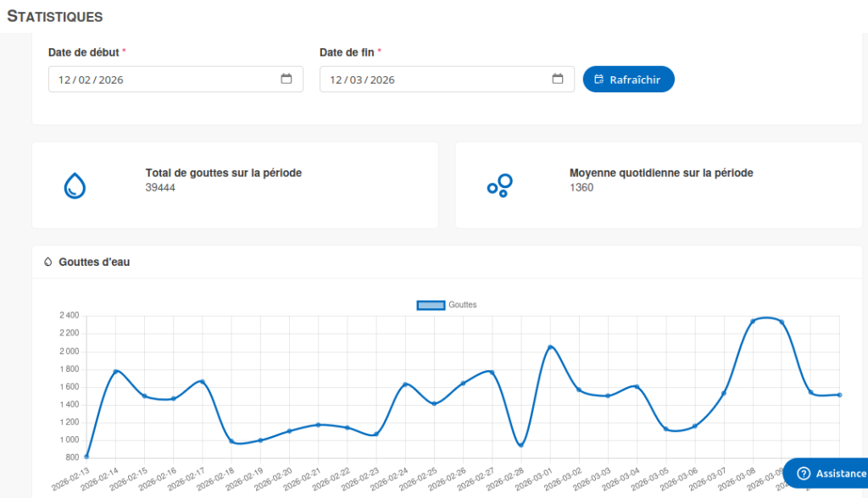Click the chart data point for 2026-02-28

click(521, 445)
